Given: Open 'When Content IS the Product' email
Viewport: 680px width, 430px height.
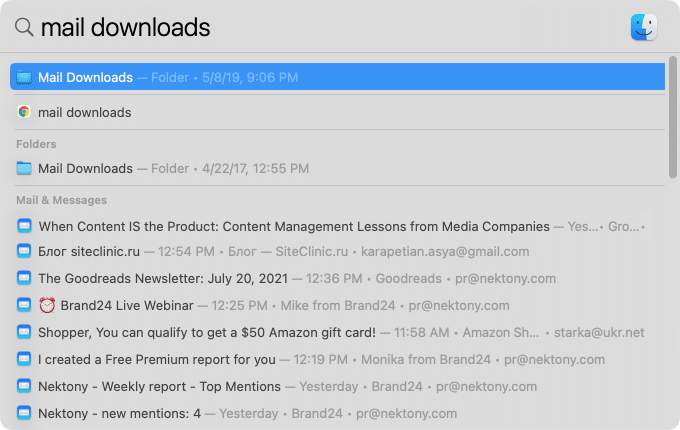Looking at the screenshot, I should click(x=337, y=226).
